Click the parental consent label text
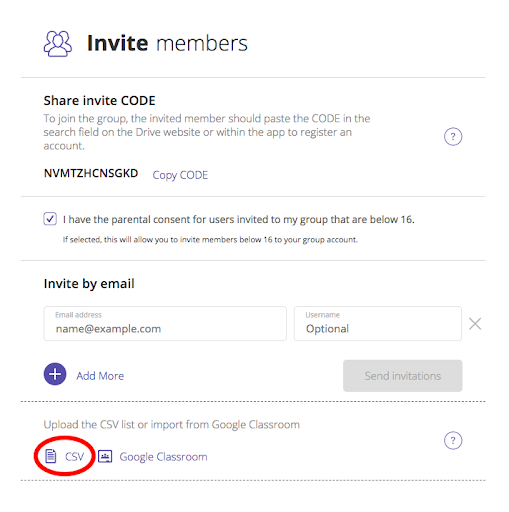This screenshot has width=509, height=512. (239, 219)
